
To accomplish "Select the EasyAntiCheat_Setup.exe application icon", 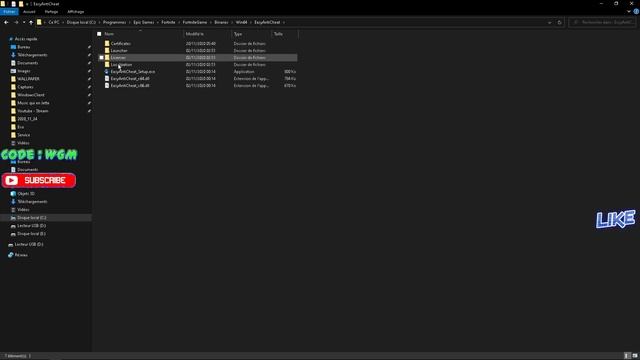I will point(107,71).
